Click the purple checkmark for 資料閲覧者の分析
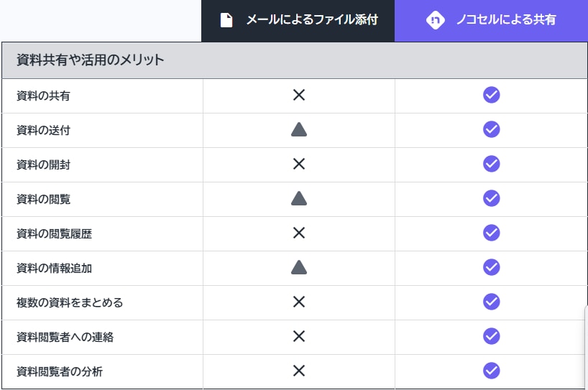This screenshot has height=390, width=588. (492, 371)
